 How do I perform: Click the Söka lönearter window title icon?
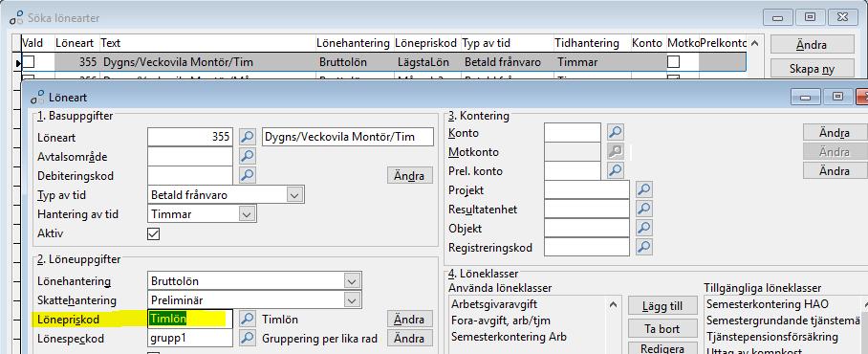click(x=16, y=18)
